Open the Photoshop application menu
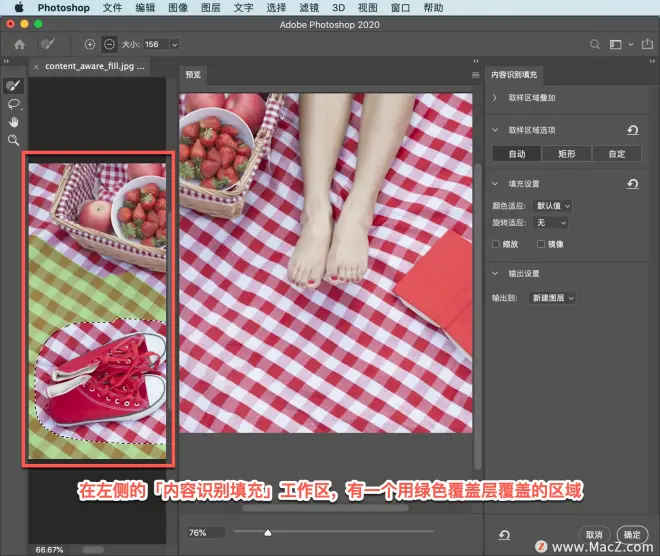 [x=64, y=8]
